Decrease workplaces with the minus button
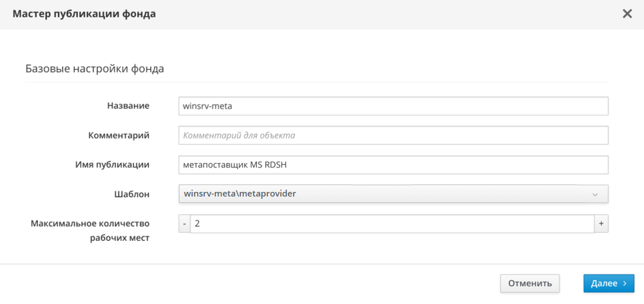The image size is (644, 304). [x=184, y=223]
